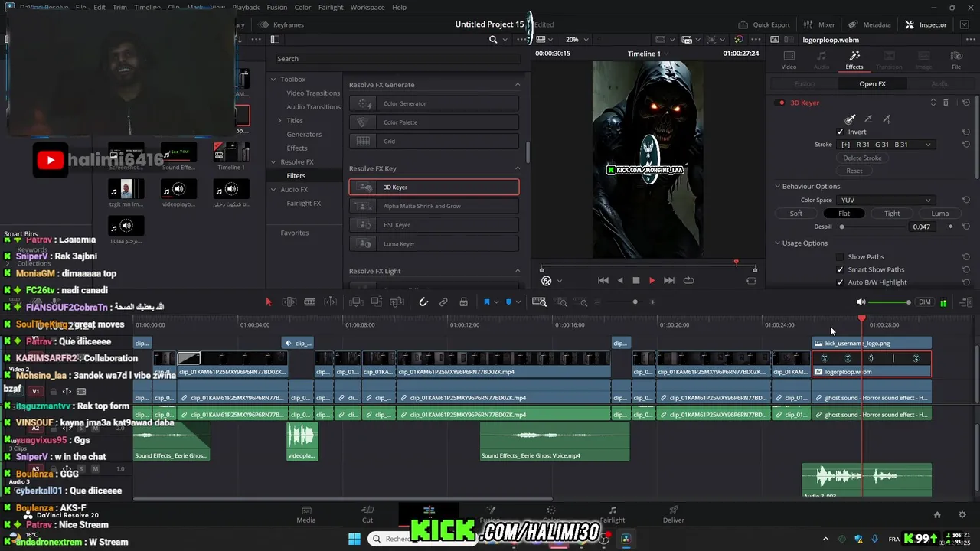Collapse the Resolve FX Key category
The image size is (980, 551).
pos(518,168)
